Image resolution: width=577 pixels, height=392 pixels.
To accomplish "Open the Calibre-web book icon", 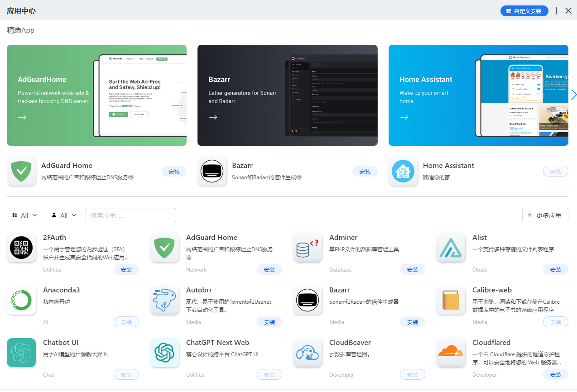I will [451, 300].
